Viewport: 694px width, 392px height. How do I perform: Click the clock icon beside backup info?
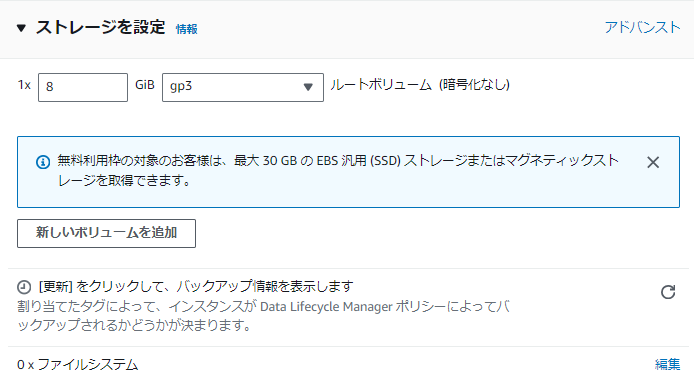pyautogui.click(x=24, y=287)
